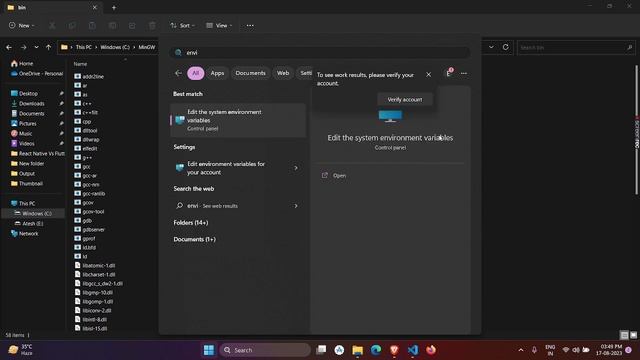Click the taskbar Search box
Image resolution: width=640 pixels, height=360 pixels.
click(x=265, y=350)
